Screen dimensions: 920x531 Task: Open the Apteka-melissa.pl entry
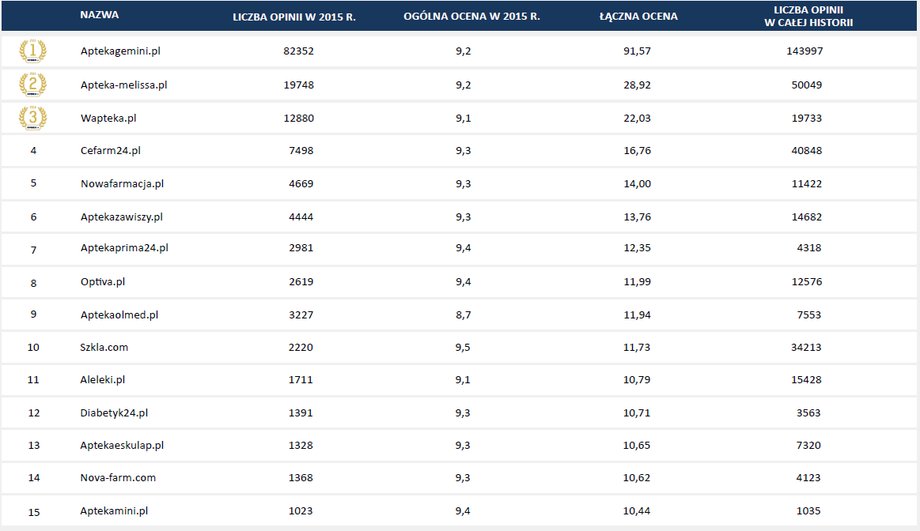pos(124,85)
